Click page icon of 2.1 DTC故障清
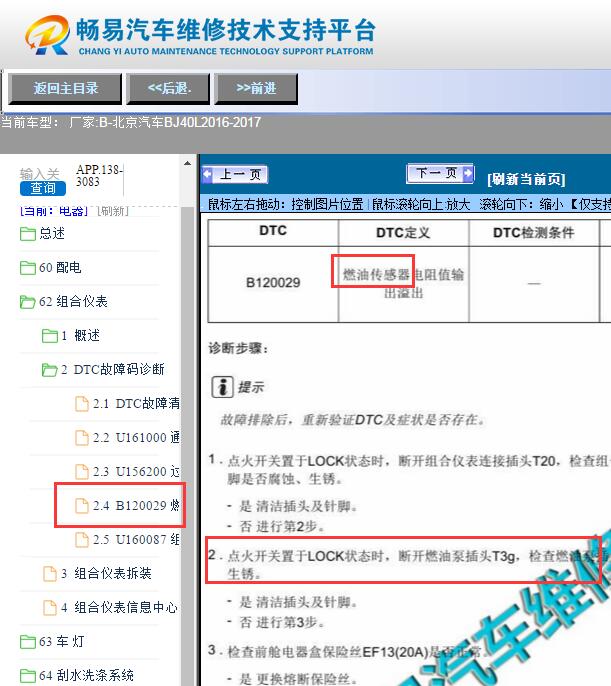Image resolution: width=611 pixels, height=686 pixels. (x=82, y=404)
